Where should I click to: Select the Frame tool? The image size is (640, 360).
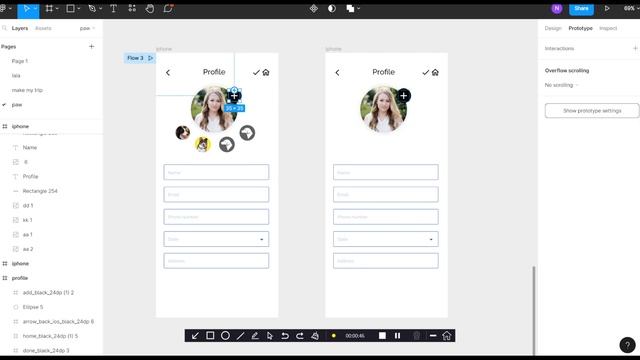click(x=49, y=9)
